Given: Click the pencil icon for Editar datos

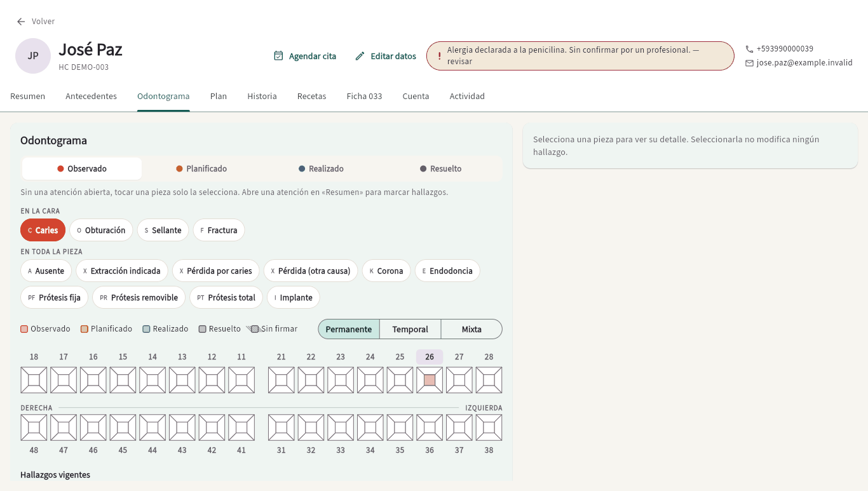Looking at the screenshot, I should click(360, 56).
